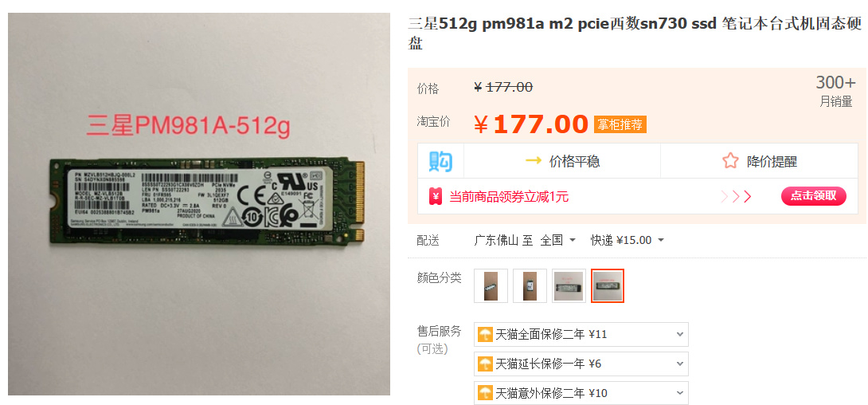The width and height of the screenshot is (868, 405).
Task: Click umbrella icon for 天猫延长保修一年
Action: (486, 364)
